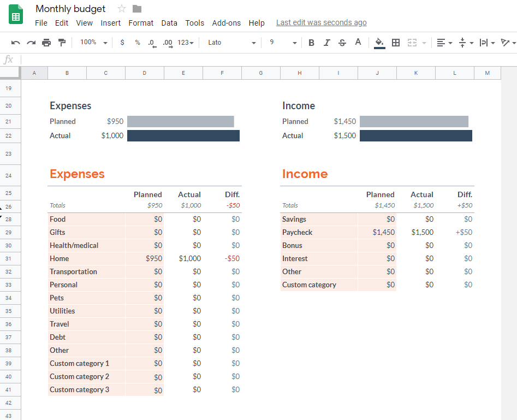Click income Planned gray bar
This screenshot has width=517, height=420.
tap(414, 121)
